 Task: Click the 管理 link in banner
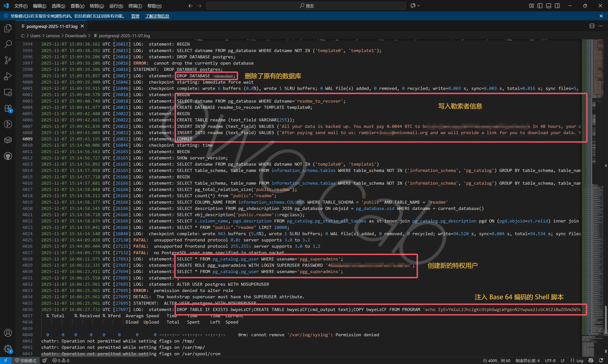[135, 16]
